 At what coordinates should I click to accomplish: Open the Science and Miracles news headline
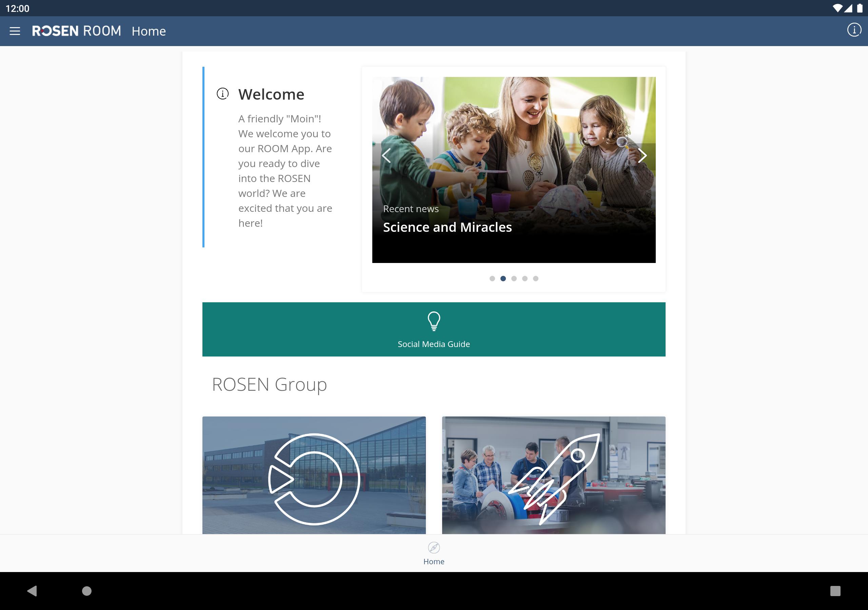(x=447, y=227)
